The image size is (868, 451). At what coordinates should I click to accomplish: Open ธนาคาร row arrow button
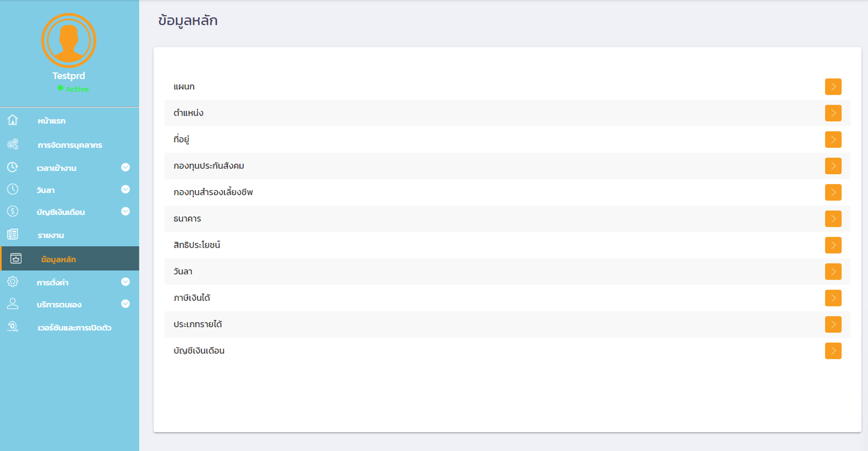point(833,219)
